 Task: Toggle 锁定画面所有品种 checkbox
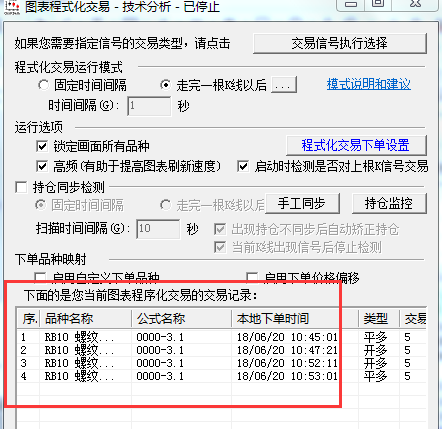tap(42, 146)
